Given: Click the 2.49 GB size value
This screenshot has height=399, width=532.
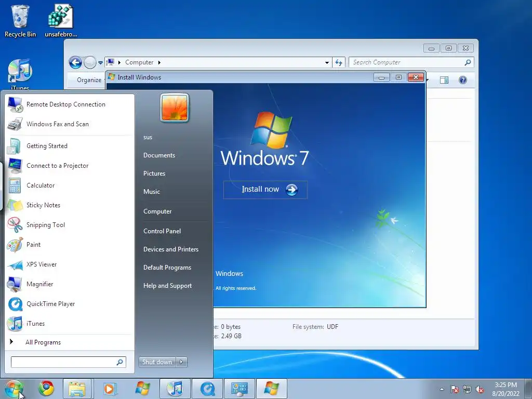Looking at the screenshot, I should (x=231, y=336).
